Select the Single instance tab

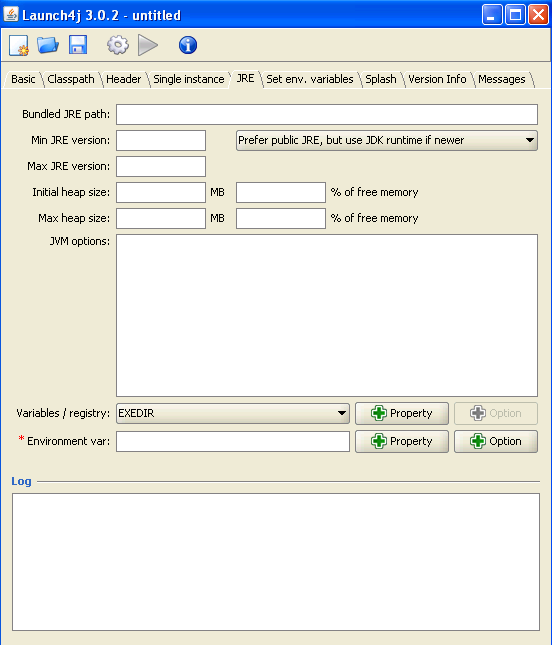[189, 79]
